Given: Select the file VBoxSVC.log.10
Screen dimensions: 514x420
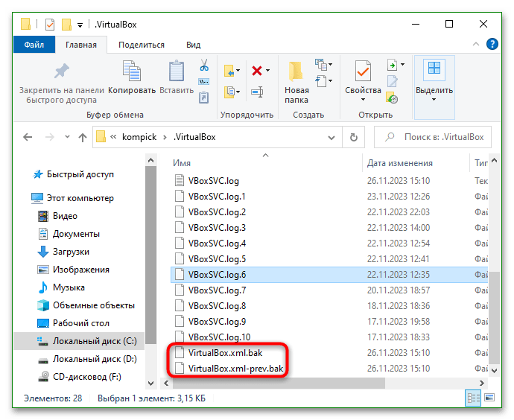Looking at the screenshot, I should pyautogui.click(x=219, y=337).
